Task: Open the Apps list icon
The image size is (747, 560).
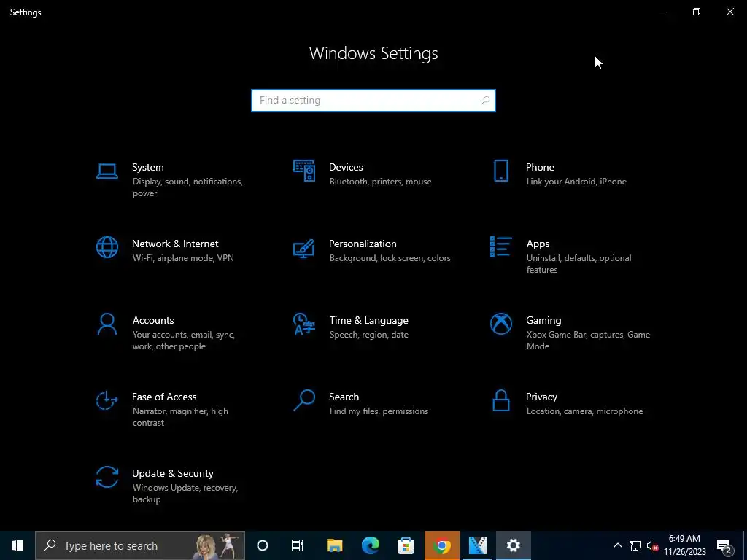Action: (500, 246)
